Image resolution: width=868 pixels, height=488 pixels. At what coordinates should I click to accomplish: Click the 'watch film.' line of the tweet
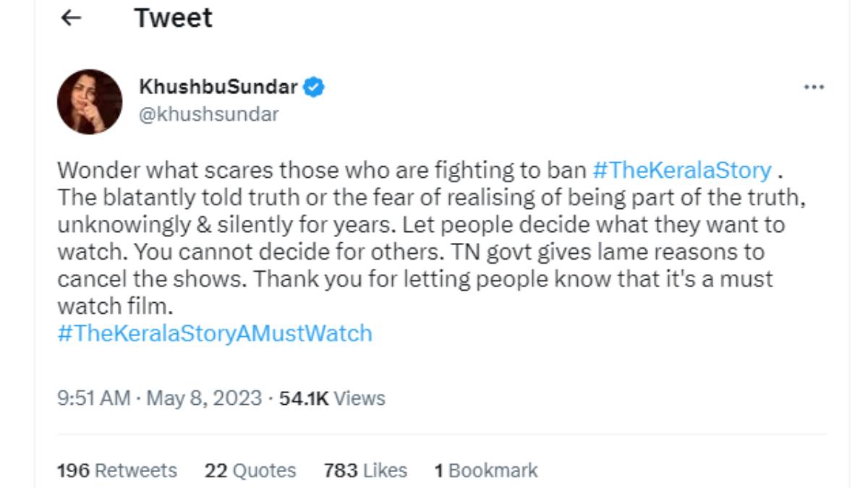pyautogui.click(x=116, y=307)
